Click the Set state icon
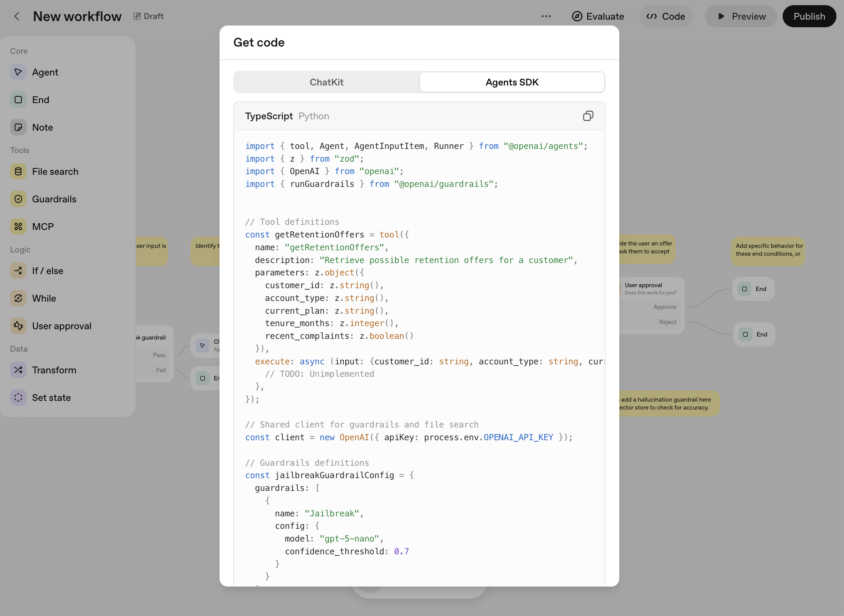This screenshot has width=844, height=616. pyautogui.click(x=18, y=397)
